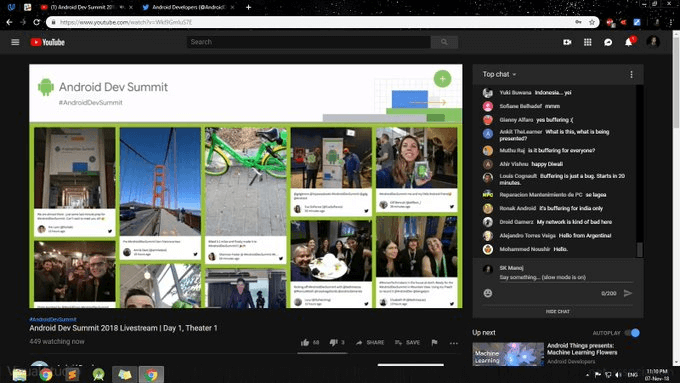Open the messages speech bubble icon
This screenshot has height=383, width=680.
608,42
